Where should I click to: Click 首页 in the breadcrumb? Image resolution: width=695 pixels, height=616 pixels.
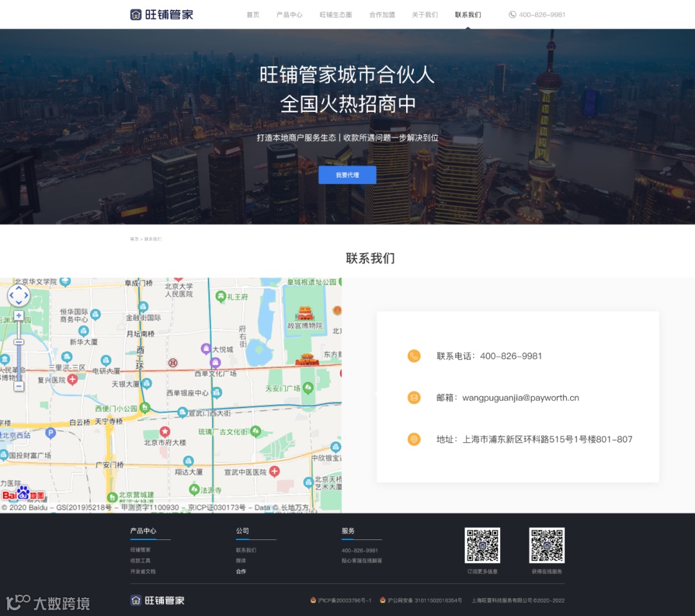[134, 239]
